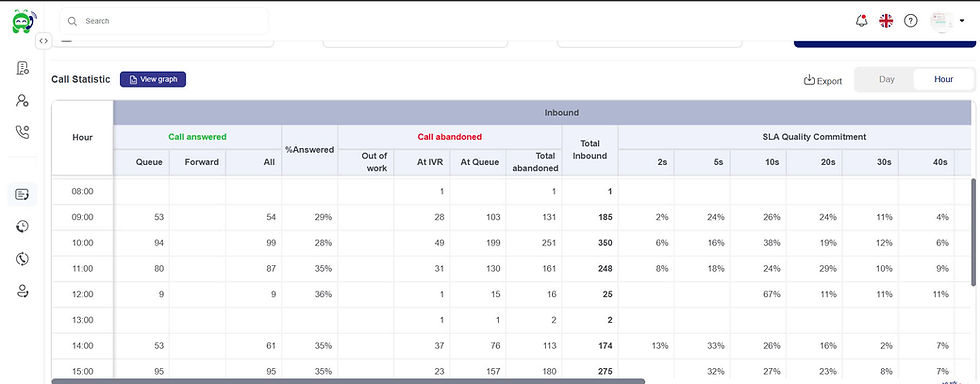The image size is (980, 384).
Task: Click the At Queue column header
Action: tap(478, 162)
